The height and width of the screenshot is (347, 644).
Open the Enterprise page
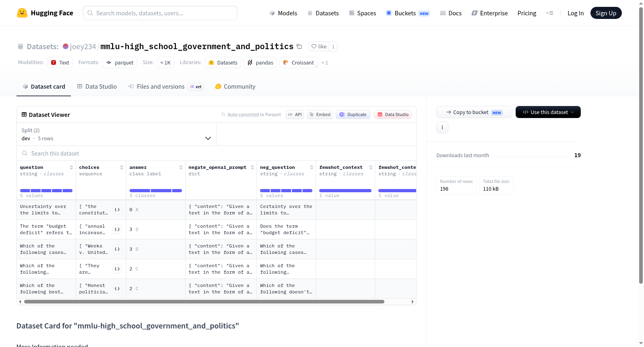coord(489,13)
